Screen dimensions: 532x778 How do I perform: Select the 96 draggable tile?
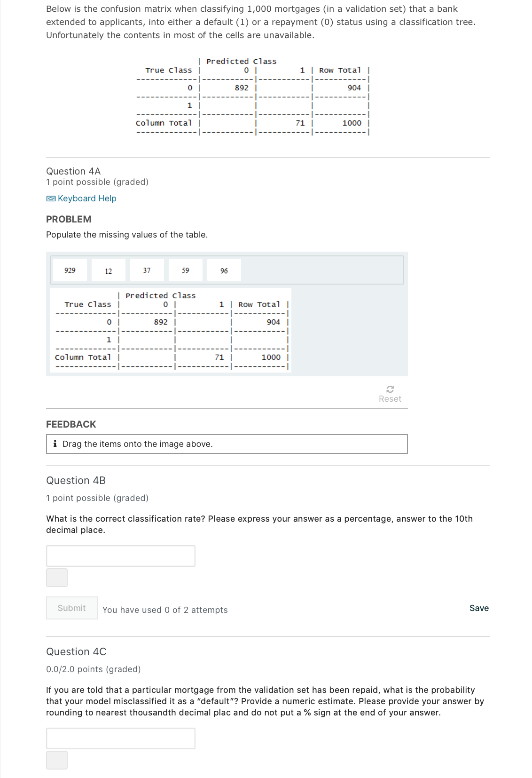pyautogui.click(x=224, y=270)
